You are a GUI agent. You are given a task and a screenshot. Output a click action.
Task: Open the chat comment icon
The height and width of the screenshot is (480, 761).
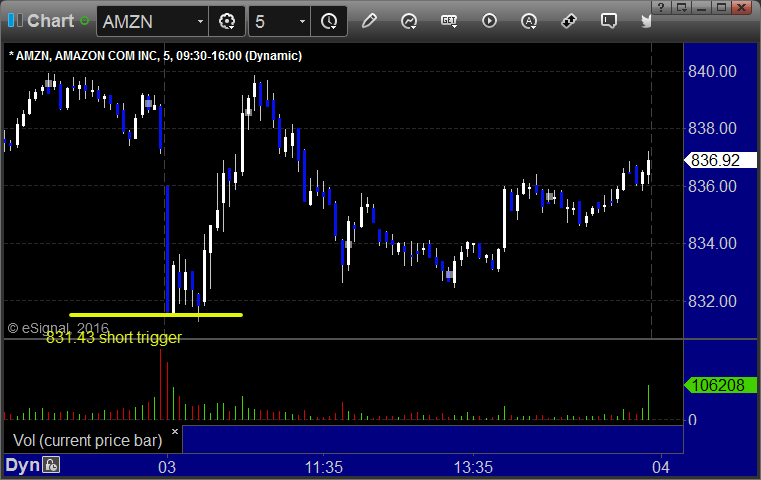click(x=609, y=21)
